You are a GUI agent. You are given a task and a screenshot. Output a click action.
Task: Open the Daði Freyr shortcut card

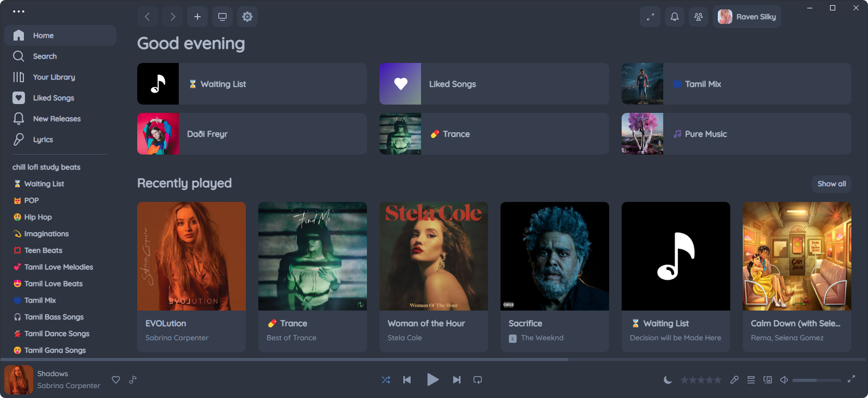pos(252,134)
